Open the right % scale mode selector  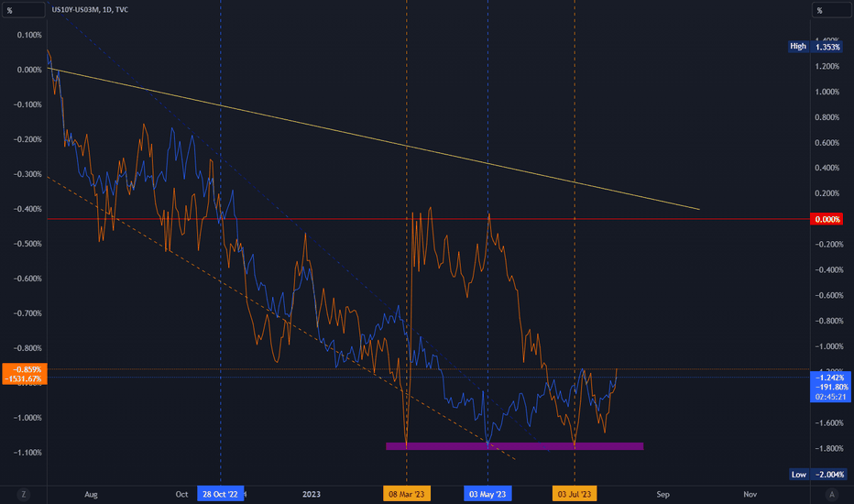pos(831,10)
